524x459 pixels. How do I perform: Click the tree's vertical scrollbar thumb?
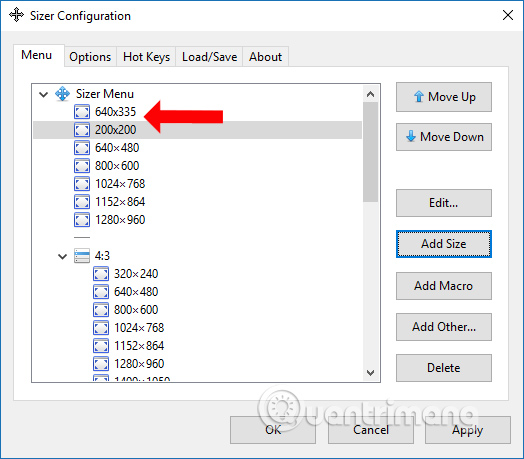tap(370, 152)
